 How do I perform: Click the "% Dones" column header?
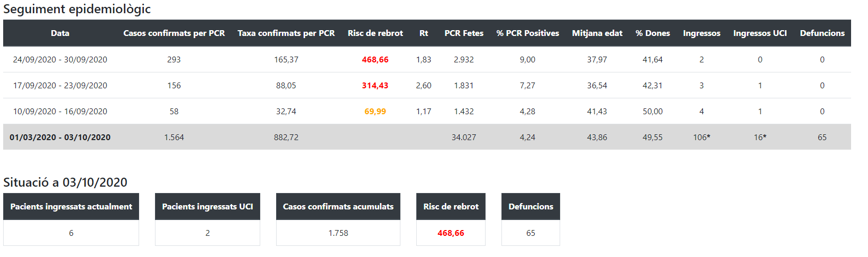(x=653, y=33)
